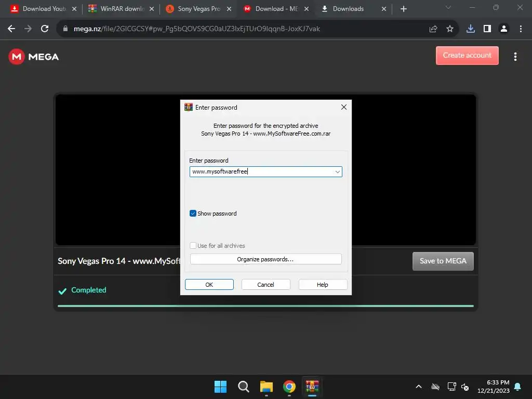This screenshot has height=399, width=532.
Task: Click the WinRAR taskbar icon
Action: pos(312,387)
